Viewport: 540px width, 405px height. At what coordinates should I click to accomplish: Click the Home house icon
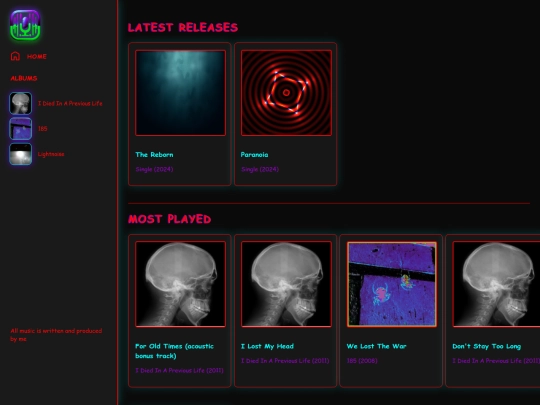15,56
